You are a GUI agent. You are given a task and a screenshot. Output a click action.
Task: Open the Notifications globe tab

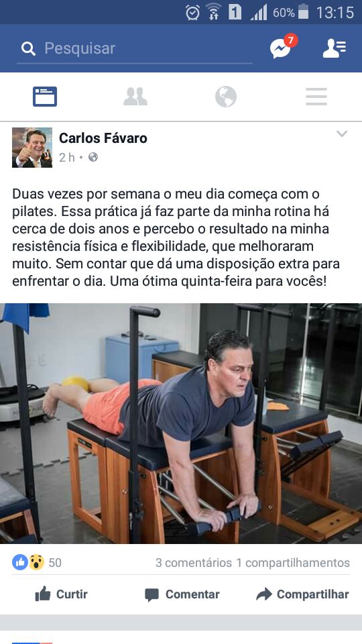click(x=226, y=97)
